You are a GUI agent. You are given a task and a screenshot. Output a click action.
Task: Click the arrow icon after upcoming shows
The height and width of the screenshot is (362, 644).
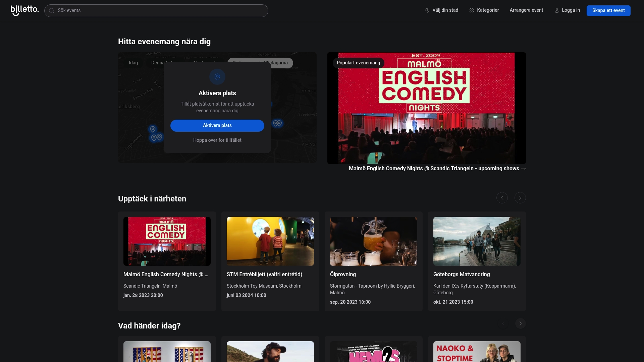tap(523, 169)
